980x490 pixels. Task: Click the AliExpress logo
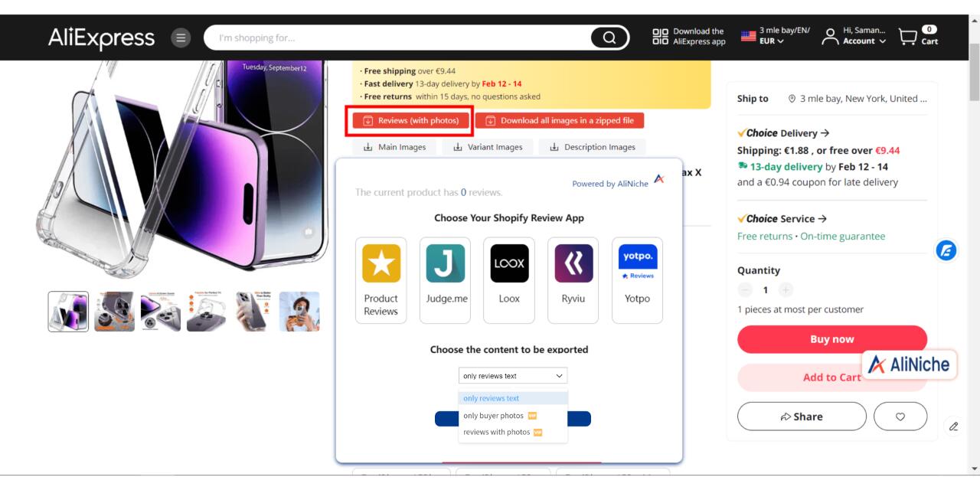click(101, 37)
